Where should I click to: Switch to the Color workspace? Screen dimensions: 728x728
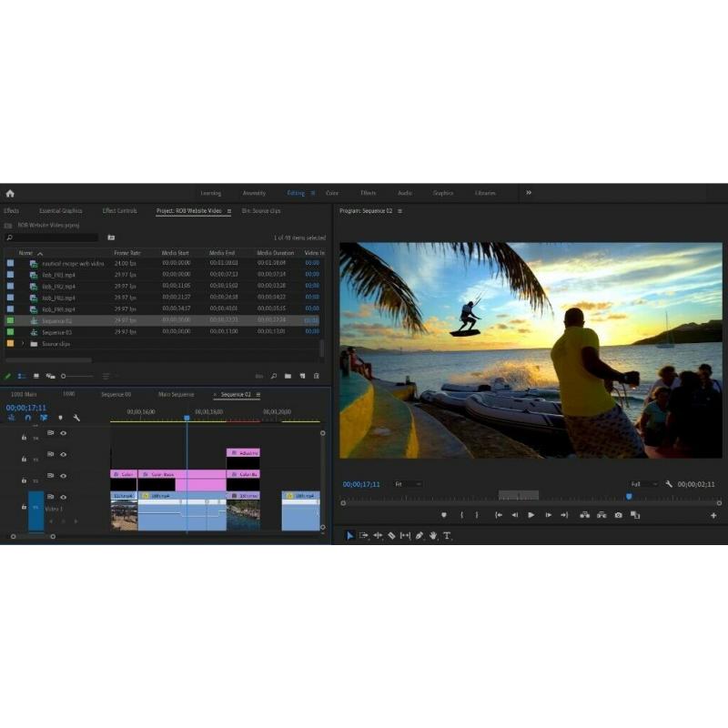[x=332, y=193]
